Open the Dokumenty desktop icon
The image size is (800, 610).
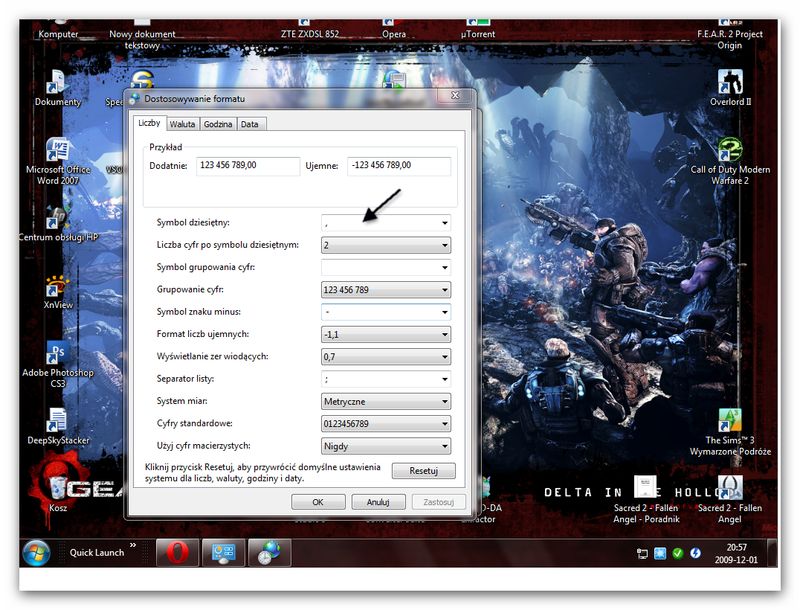coord(57,88)
